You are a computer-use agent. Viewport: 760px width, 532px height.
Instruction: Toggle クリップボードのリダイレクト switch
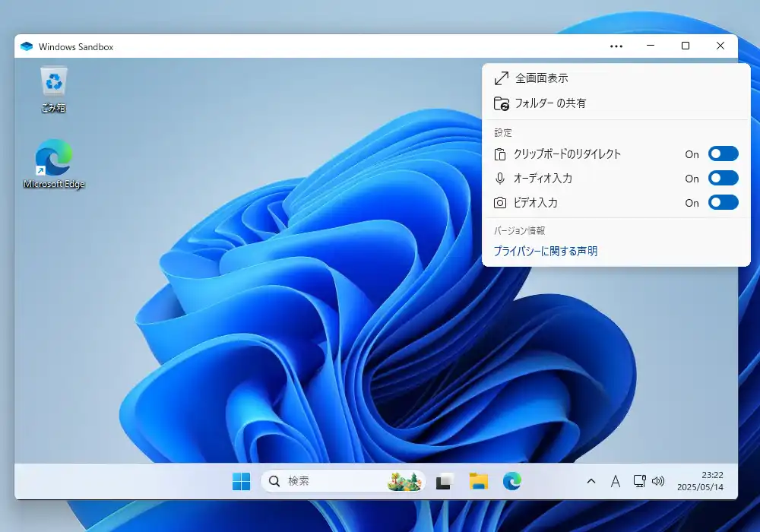[724, 154]
